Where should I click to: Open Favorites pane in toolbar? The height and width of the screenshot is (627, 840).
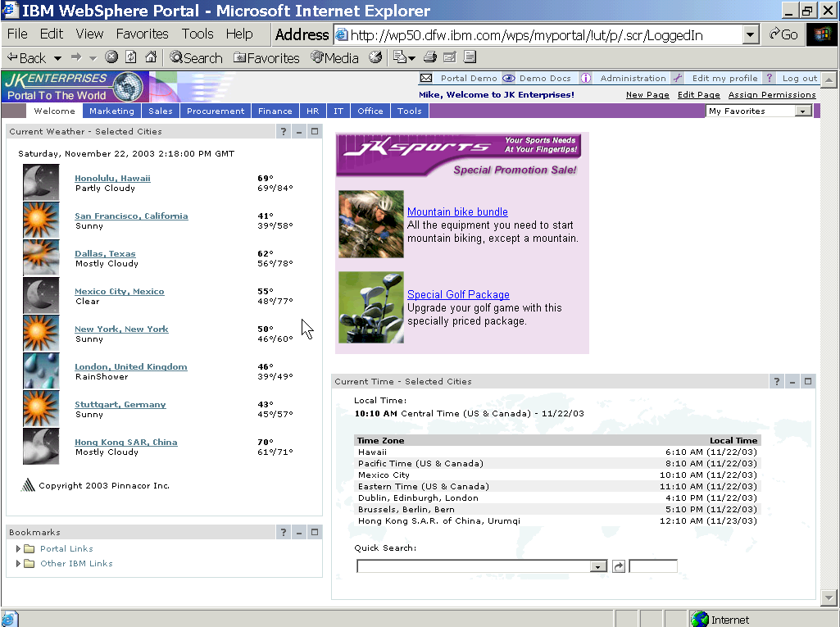[x=267, y=57]
